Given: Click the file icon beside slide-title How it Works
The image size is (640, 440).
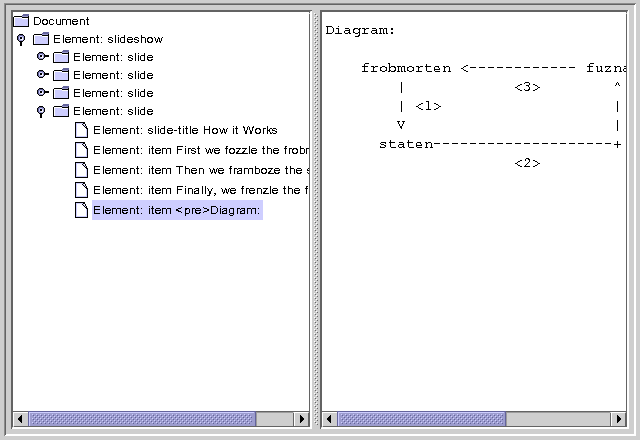Looking at the screenshot, I should (x=81, y=130).
